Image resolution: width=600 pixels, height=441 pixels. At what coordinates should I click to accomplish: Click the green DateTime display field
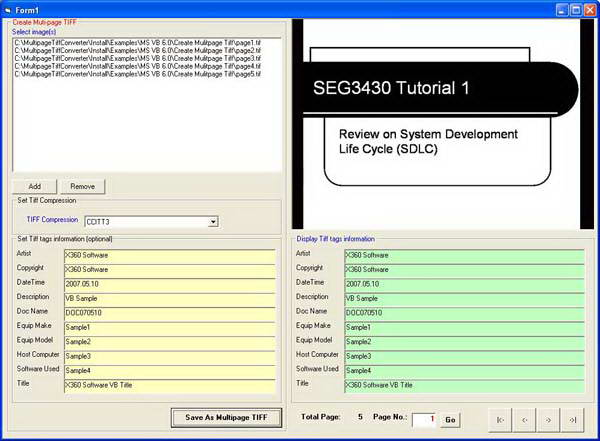point(465,284)
